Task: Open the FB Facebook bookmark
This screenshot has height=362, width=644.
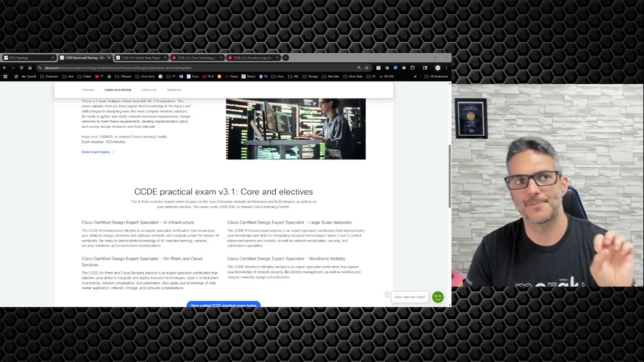Action: tap(264, 76)
